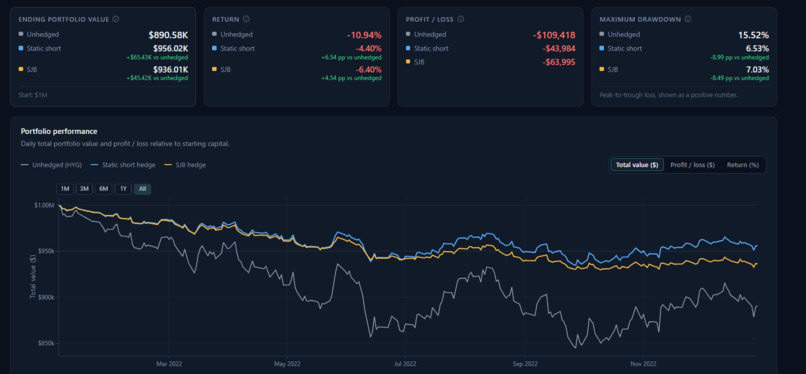This screenshot has width=806, height=374.
Task: Select the 3M time range button
Action: point(84,189)
